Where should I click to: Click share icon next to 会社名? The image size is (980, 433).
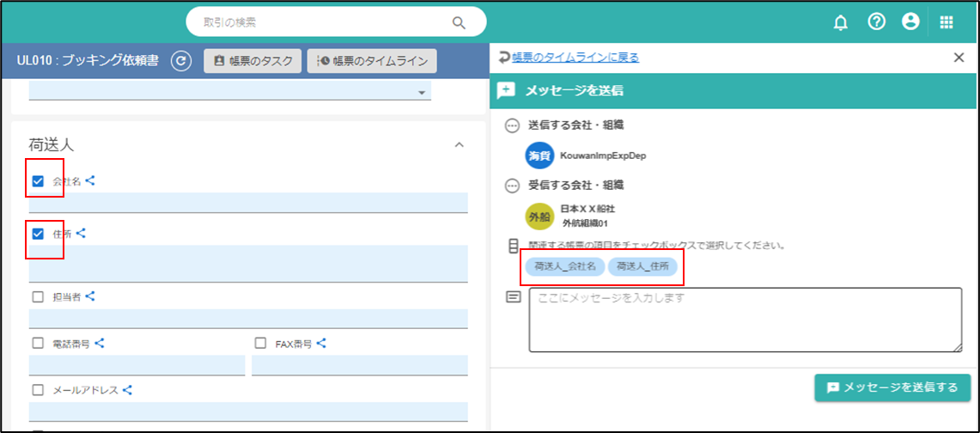tap(90, 181)
